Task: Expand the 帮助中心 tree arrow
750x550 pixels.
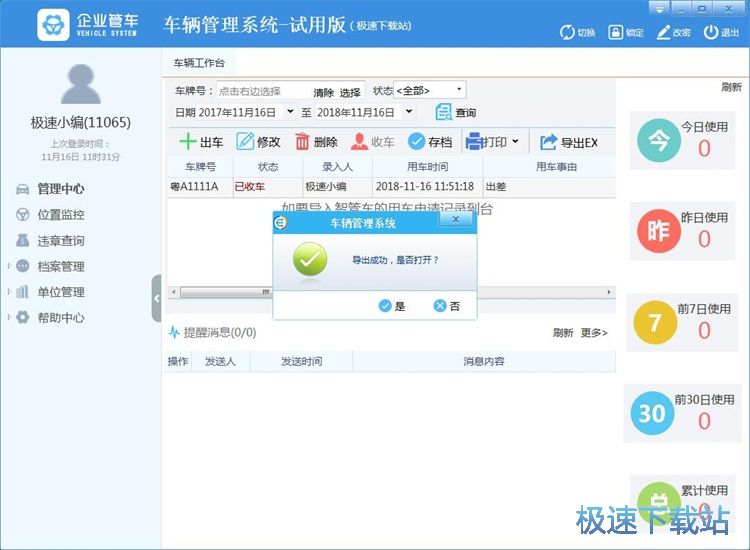Action: coord(9,317)
